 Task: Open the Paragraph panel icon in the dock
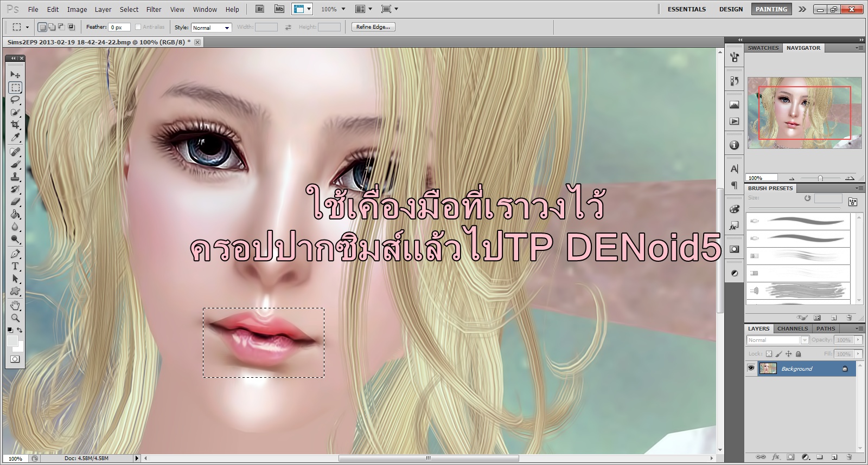coord(734,185)
